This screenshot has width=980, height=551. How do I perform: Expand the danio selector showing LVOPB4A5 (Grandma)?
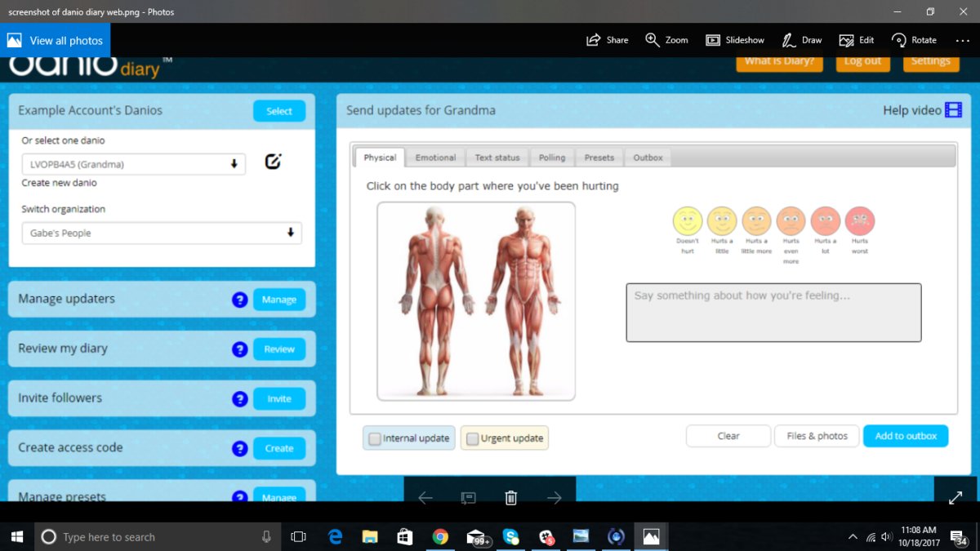[x=133, y=164]
